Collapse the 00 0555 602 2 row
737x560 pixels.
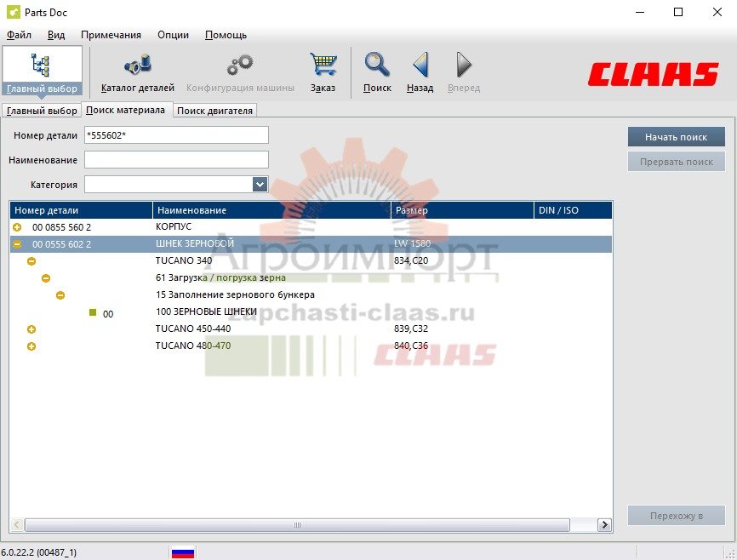tap(17, 244)
